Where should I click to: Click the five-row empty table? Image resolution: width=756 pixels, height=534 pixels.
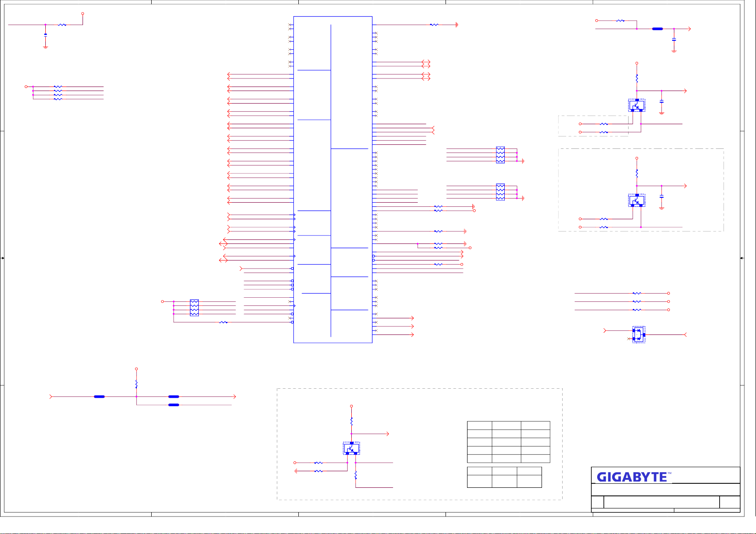pyautogui.click(x=508, y=442)
